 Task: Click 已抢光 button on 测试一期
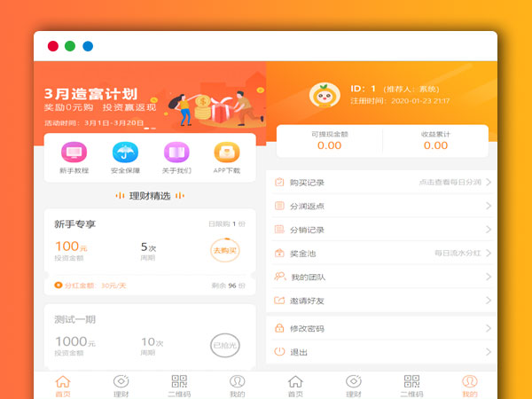pos(225,346)
